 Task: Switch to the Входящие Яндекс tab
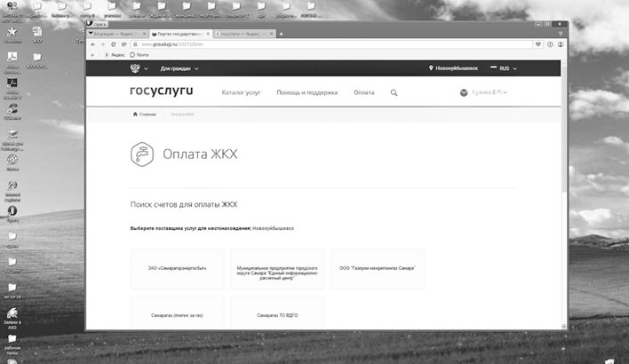click(117, 34)
